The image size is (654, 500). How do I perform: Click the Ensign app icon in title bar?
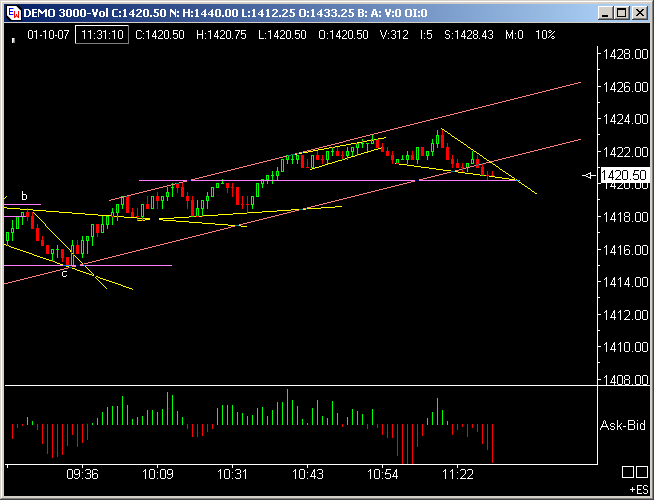(14, 13)
